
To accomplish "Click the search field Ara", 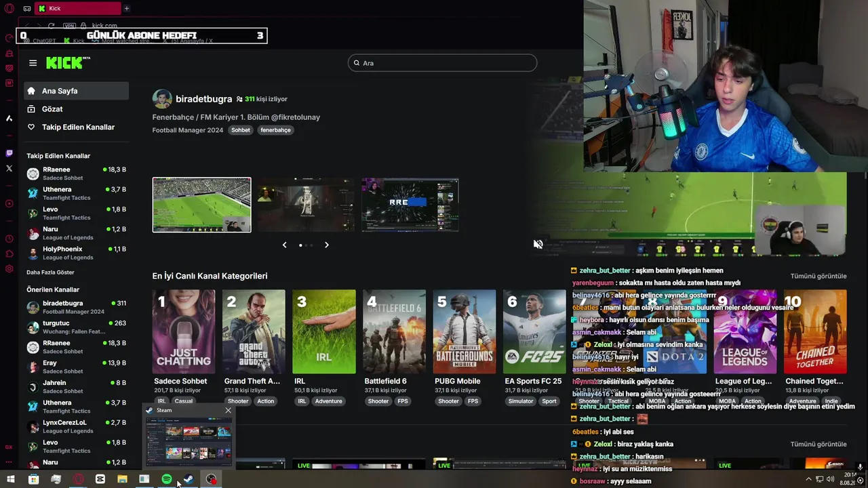I will pos(442,63).
